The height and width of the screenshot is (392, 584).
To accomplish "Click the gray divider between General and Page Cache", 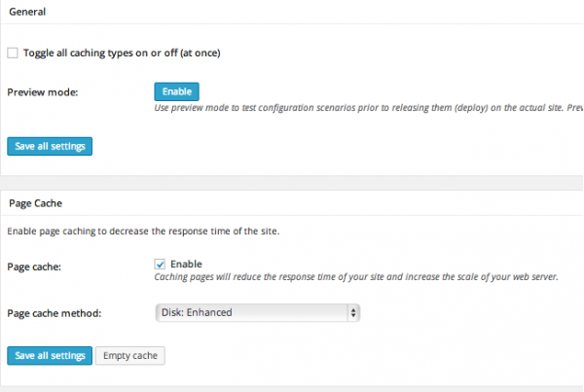I will 292,183.
